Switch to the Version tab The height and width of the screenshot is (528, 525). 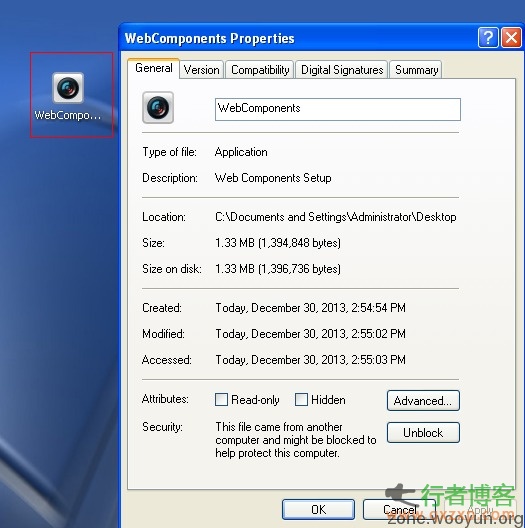pos(201,70)
